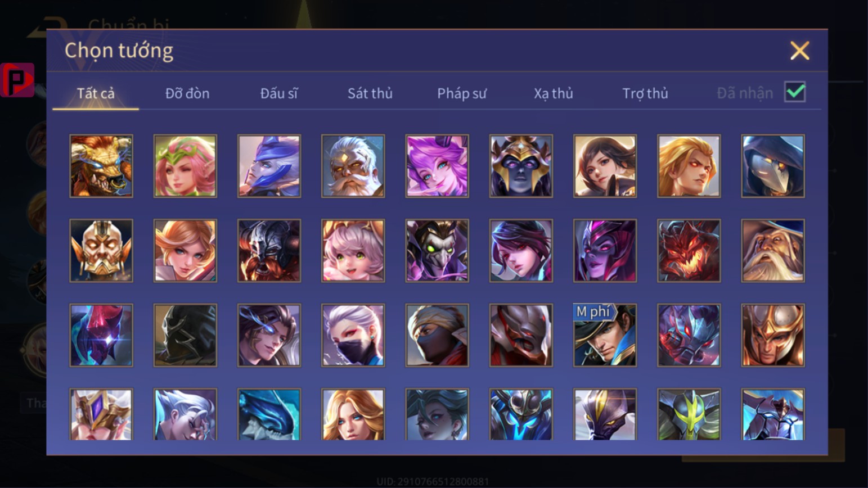This screenshot has height=488, width=868.
Task: Close the 'Chọn tướng' dialog
Action: coord(799,51)
